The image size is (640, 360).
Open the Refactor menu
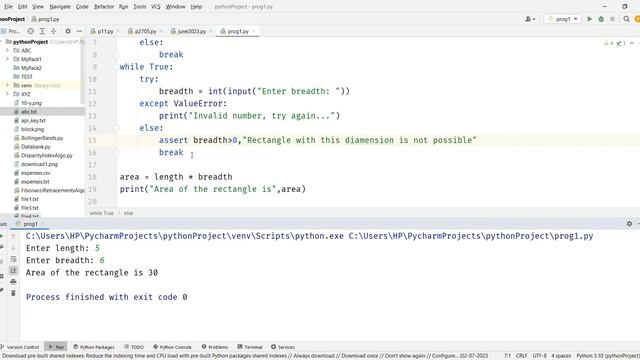[104, 7]
